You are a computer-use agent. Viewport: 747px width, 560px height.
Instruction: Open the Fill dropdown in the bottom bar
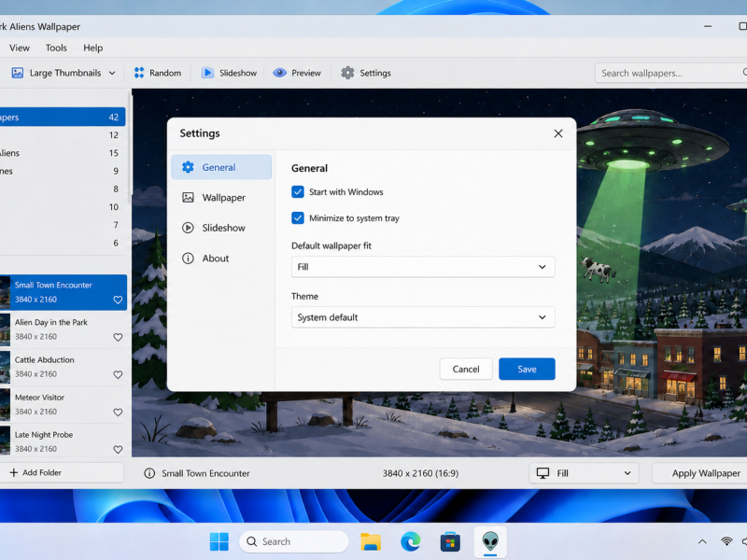[584, 473]
